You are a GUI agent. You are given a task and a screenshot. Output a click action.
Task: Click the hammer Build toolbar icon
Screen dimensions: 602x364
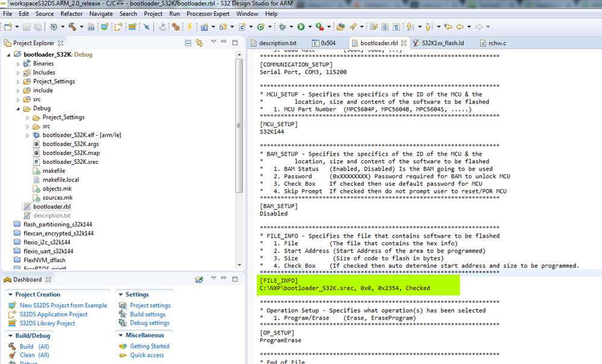point(72,27)
